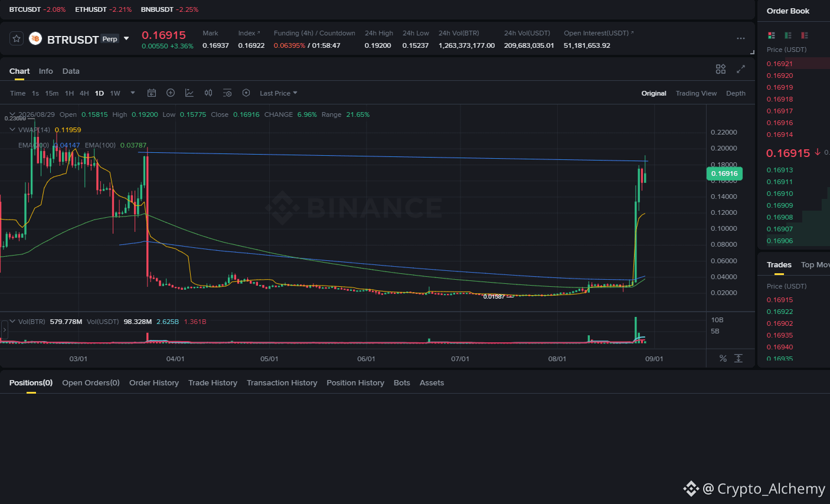The image size is (830, 504).
Task: Add BTRUSDT to favorites with the star
Action: coord(17,39)
